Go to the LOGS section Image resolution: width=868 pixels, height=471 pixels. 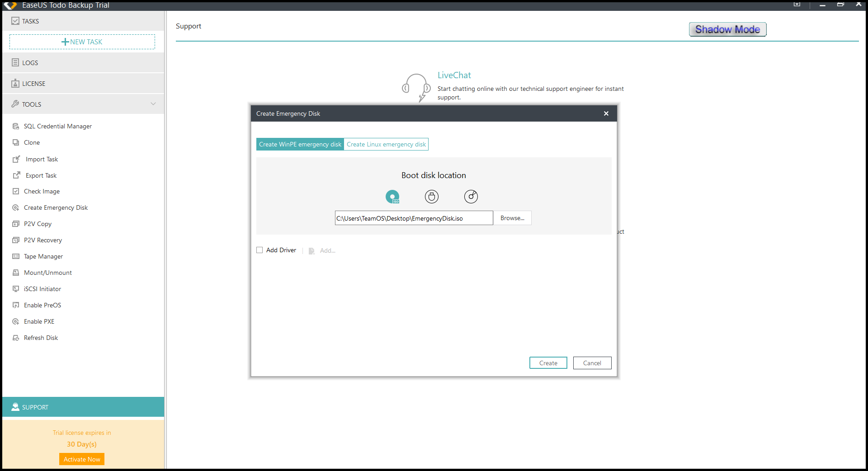pyautogui.click(x=83, y=63)
